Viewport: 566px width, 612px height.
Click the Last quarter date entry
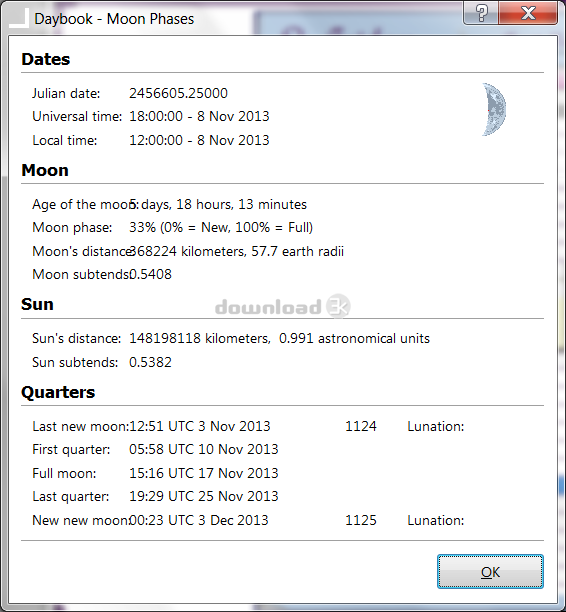[203, 496]
